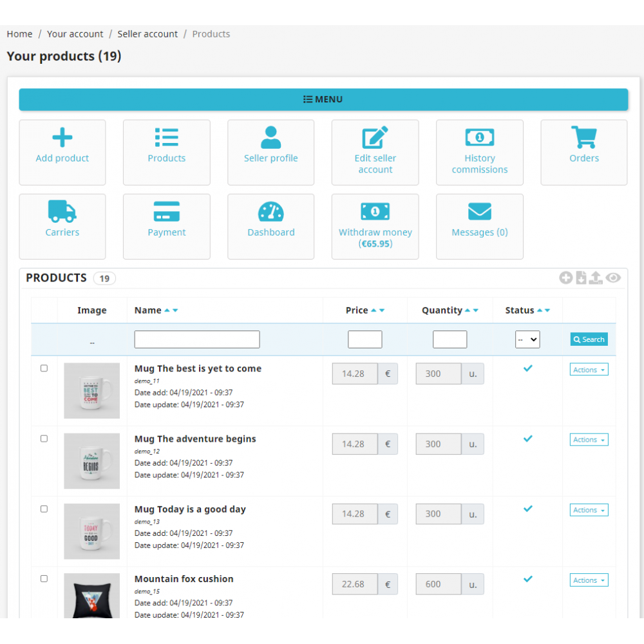Open Actions dropdown for Mountain fox cushion
This screenshot has height=644, width=644.
click(588, 580)
